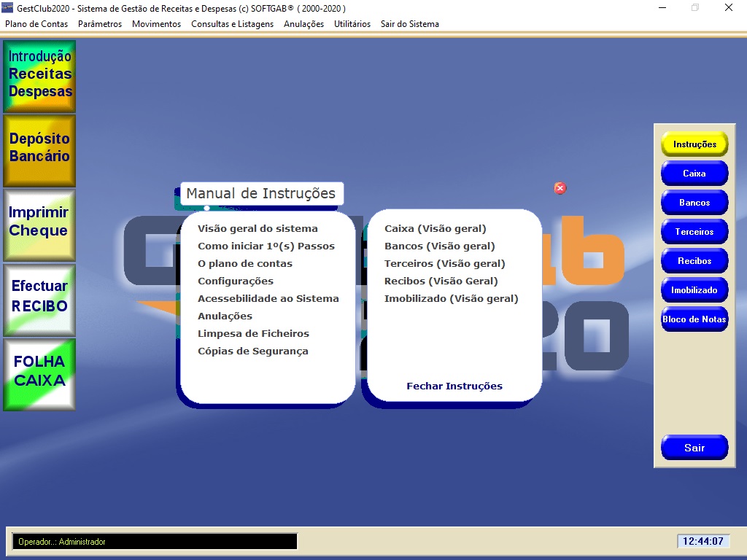The width and height of the screenshot is (747, 560).
Task: Open the Plano de Contas menu
Action: click(36, 24)
